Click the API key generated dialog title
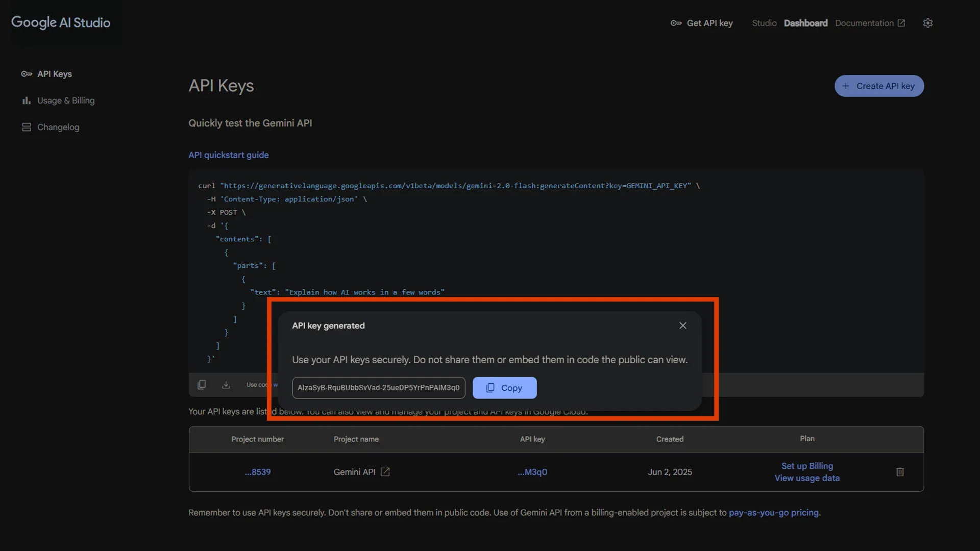This screenshot has width=980, height=551. pos(328,325)
